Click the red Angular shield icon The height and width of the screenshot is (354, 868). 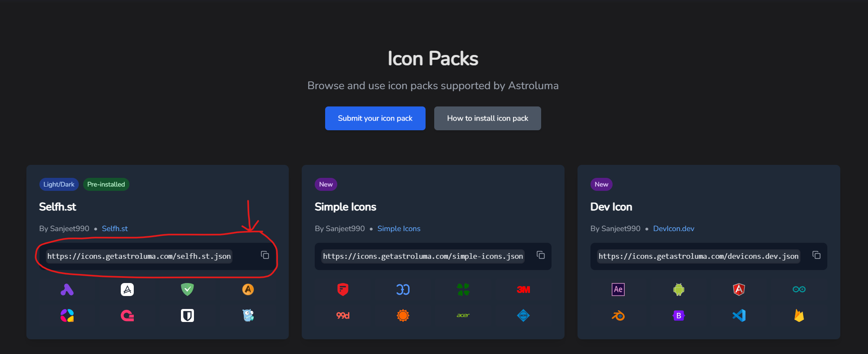tap(739, 290)
